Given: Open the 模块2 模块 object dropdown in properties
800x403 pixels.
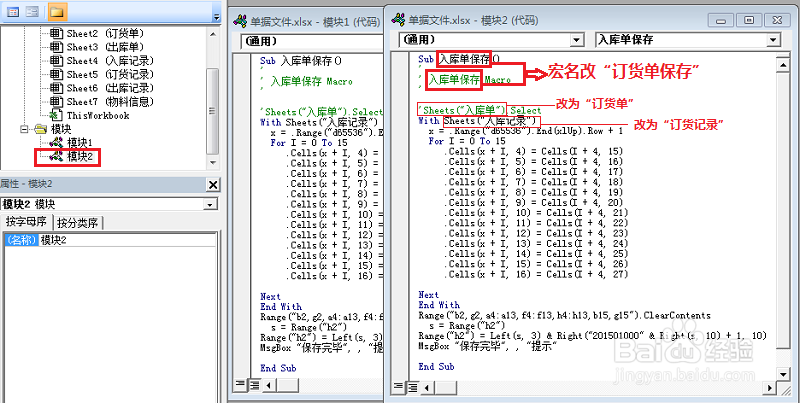Looking at the screenshot, I should (x=210, y=205).
